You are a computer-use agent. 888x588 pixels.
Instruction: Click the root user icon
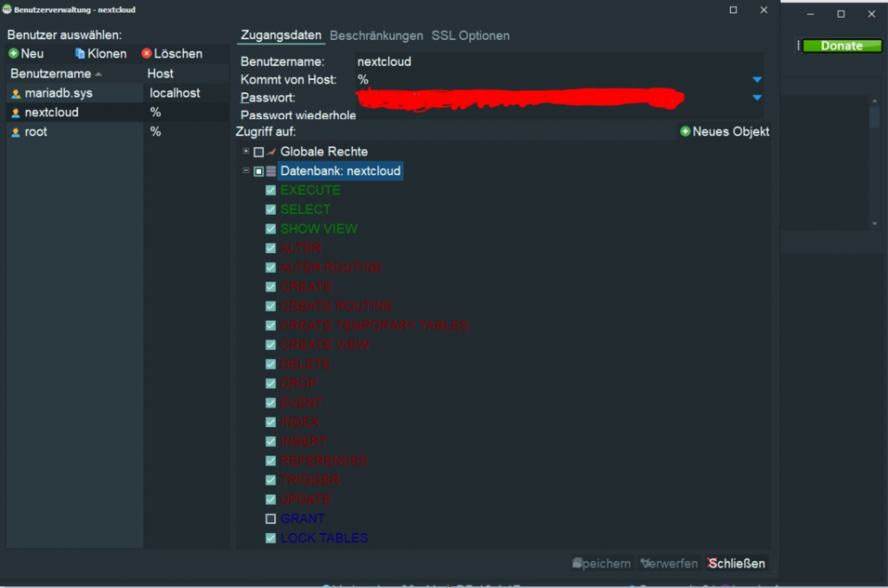(16, 132)
